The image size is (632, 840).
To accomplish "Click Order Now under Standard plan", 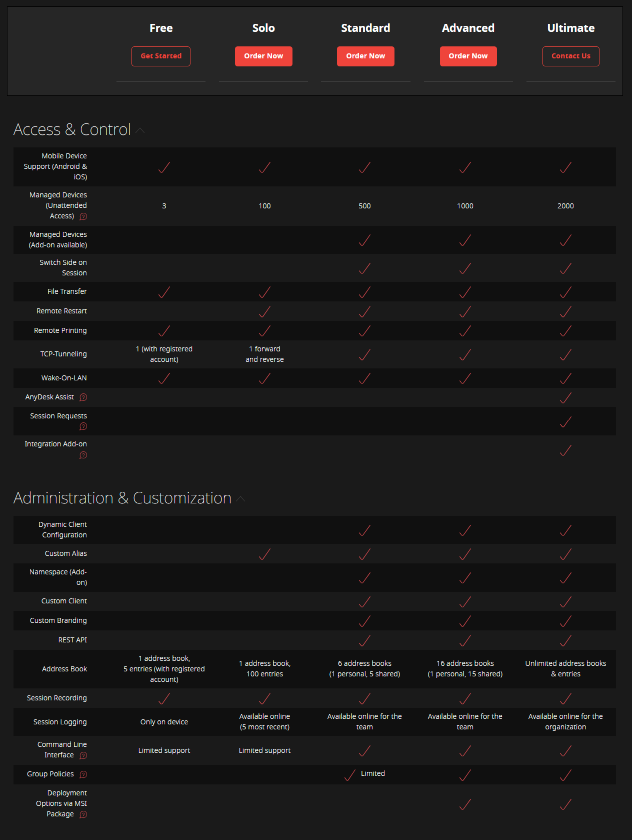I will pos(365,56).
